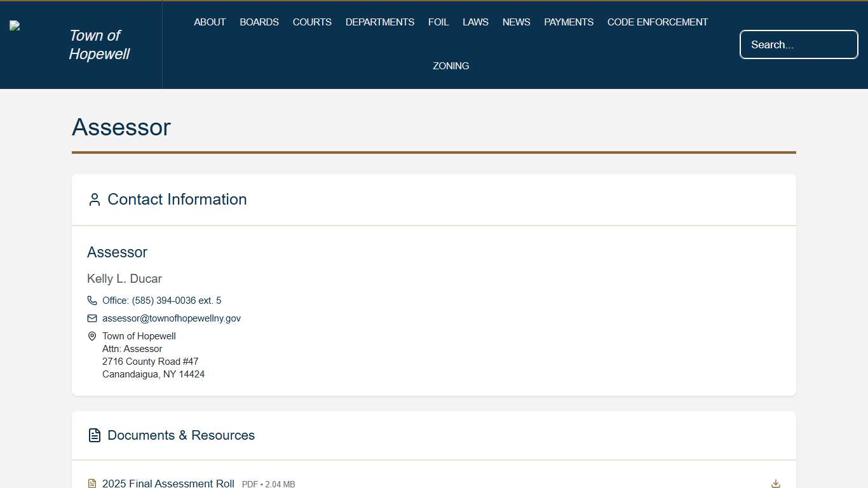Click the map pin icon by address
This screenshot has width=868, height=488.
92,336
